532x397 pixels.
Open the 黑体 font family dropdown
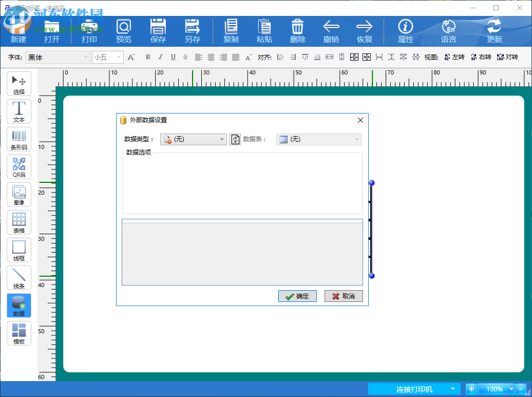pos(58,57)
